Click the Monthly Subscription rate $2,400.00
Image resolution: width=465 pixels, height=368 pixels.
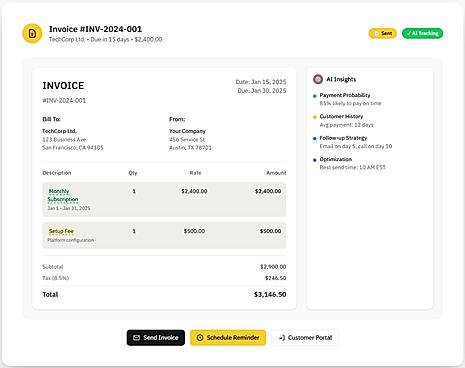click(x=194, y=191)
